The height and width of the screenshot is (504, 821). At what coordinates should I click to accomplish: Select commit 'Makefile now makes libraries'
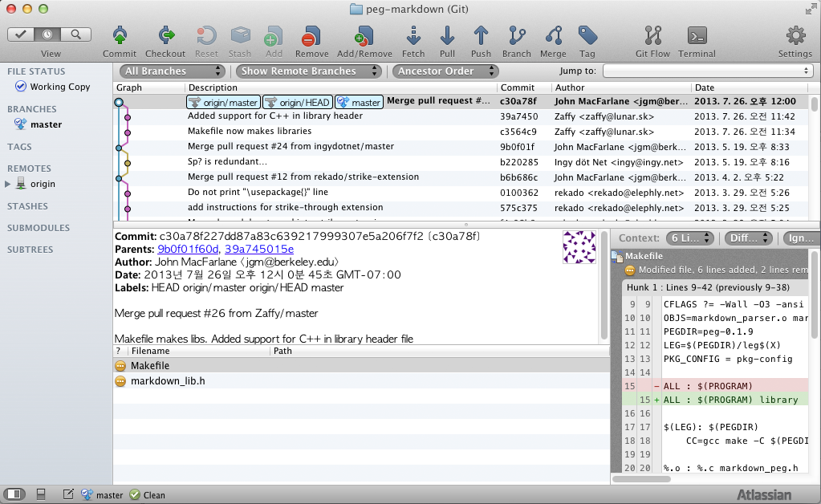point(461,132)
